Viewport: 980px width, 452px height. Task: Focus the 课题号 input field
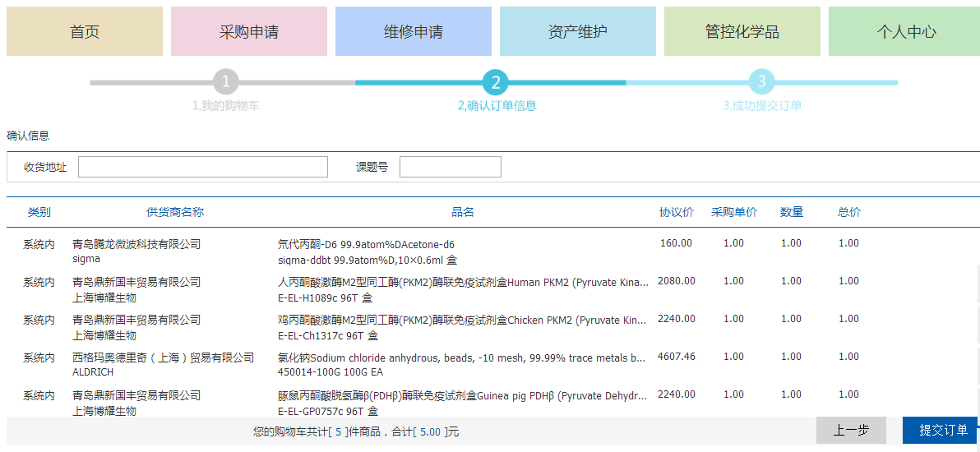click(450, 167)
